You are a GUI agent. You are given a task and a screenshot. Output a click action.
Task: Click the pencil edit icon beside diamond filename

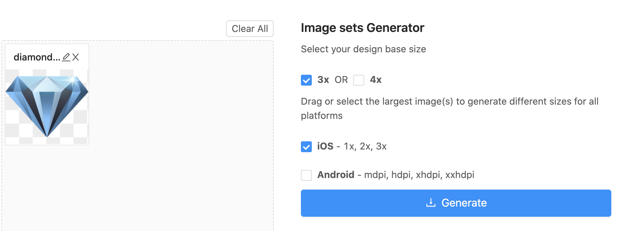pos(66,57)
